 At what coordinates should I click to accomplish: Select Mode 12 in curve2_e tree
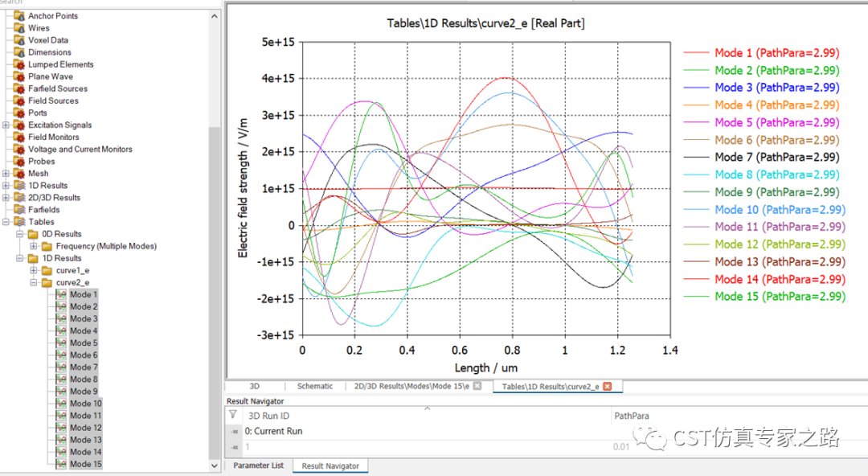click(x=86, y=428)
